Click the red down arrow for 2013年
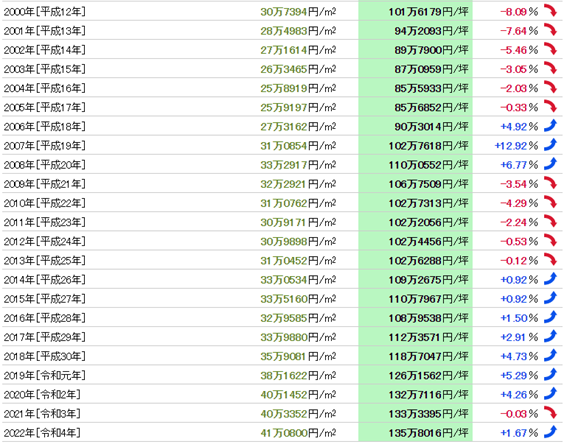 click(550, 260)
